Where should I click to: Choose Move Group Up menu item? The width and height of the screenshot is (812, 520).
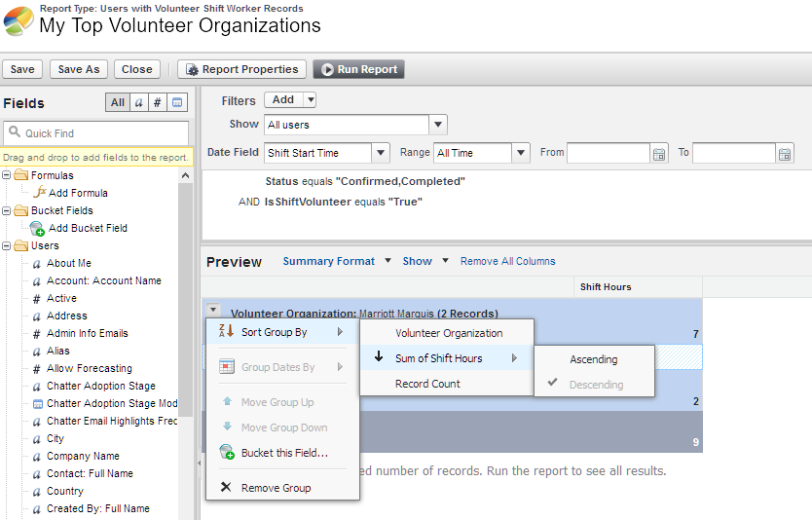click(x=282, y=402)
